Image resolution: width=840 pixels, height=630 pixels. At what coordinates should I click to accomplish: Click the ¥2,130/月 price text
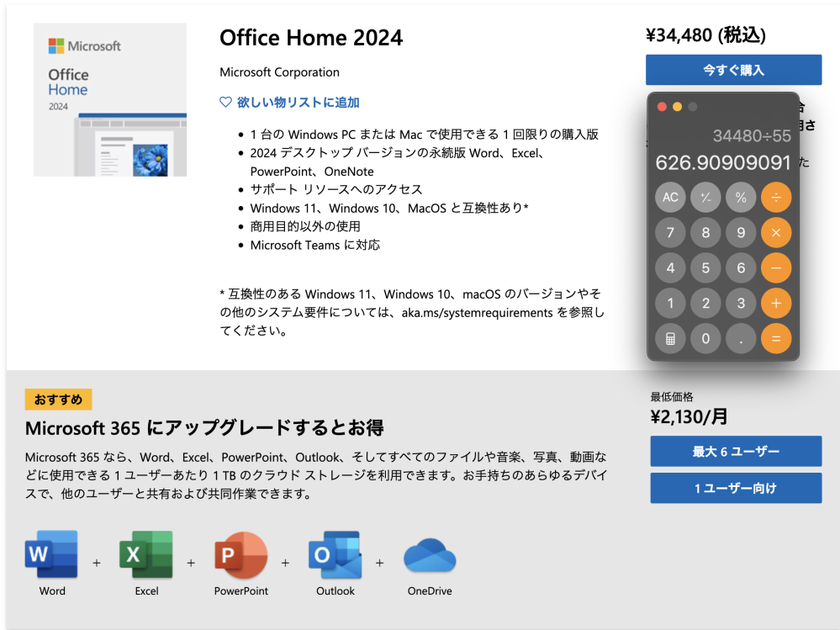point(689,417)
